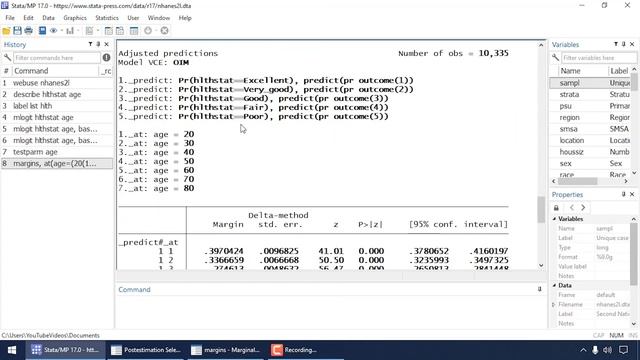The image size is (640, 360).
Task: Open the Windows Start button
Action: pyautogui.click(x=12, y=350)
